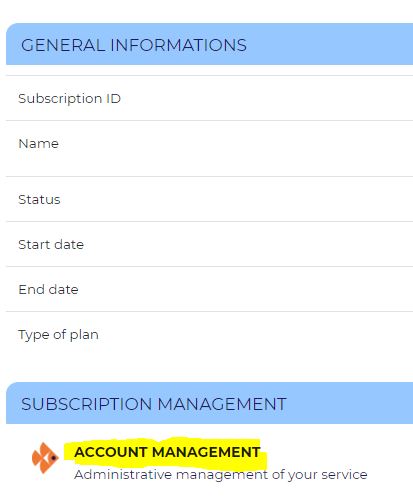
Task: Open the ACCOUNT MANAGEMENT link
Action: click(x=167, y=452)
